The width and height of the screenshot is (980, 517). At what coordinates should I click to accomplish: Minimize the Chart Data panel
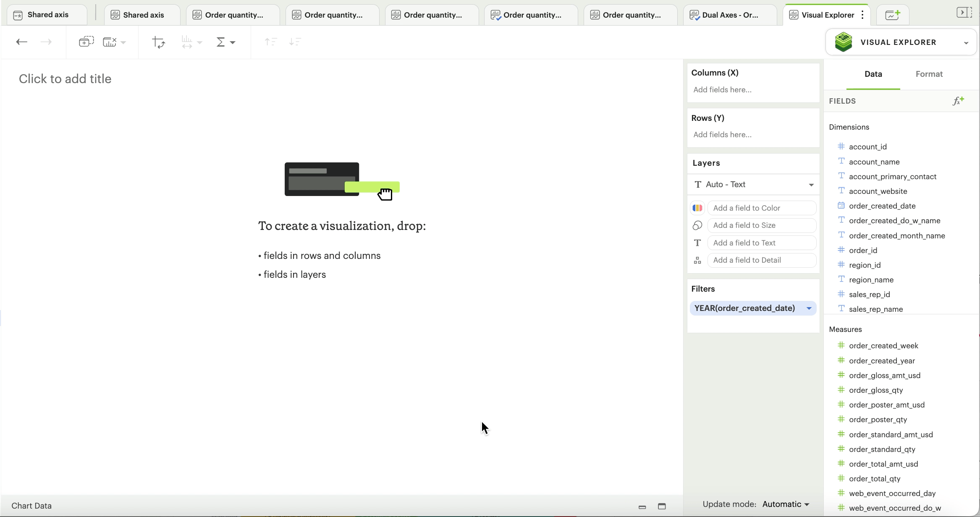[642, 507]
